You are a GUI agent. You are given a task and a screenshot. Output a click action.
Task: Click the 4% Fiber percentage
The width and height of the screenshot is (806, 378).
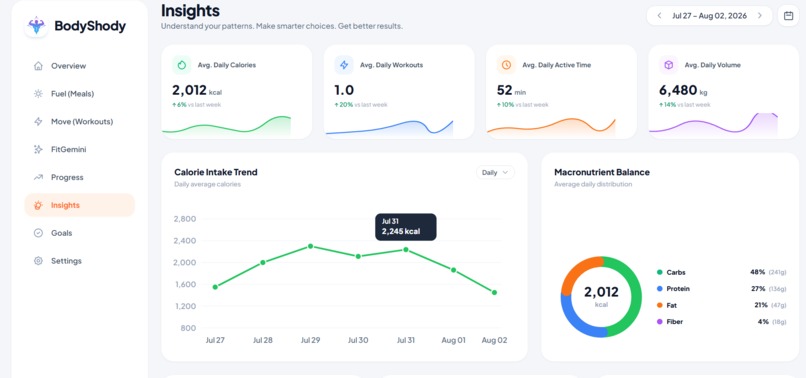pos(763,321)
